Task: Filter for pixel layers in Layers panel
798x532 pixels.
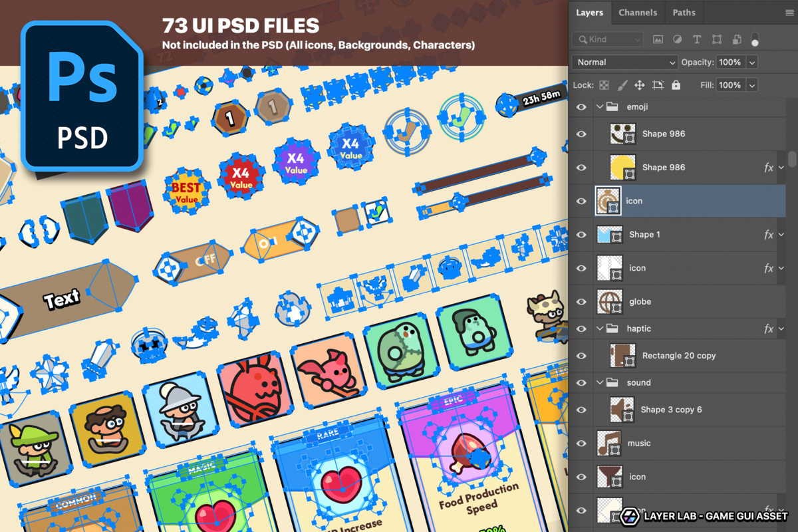Action: tap(657, 39)
